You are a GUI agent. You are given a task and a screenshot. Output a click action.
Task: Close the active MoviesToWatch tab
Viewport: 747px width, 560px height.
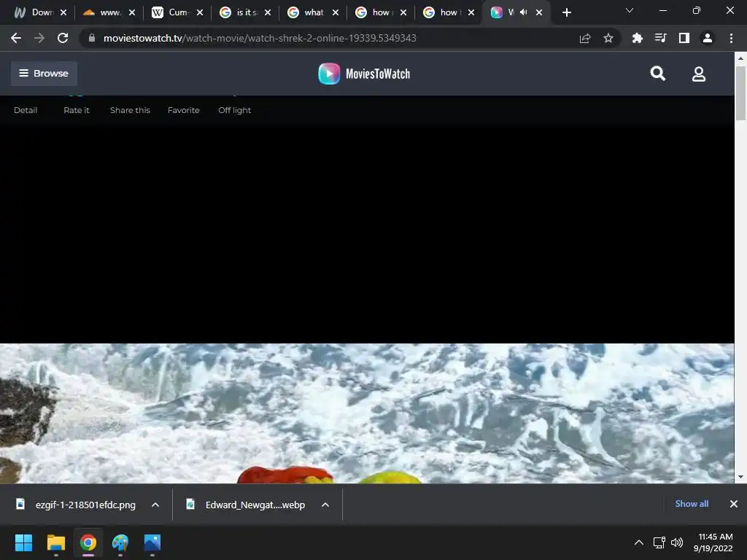point(539,12)
